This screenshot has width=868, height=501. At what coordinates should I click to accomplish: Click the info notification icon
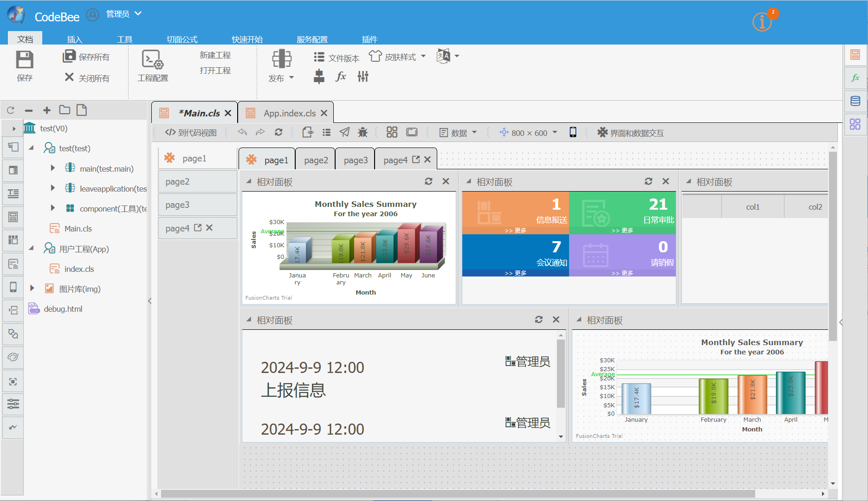tap(762, 22)
